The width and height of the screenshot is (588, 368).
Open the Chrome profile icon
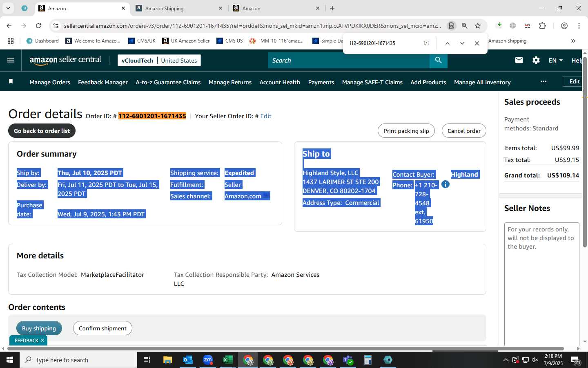pos(564,26)
